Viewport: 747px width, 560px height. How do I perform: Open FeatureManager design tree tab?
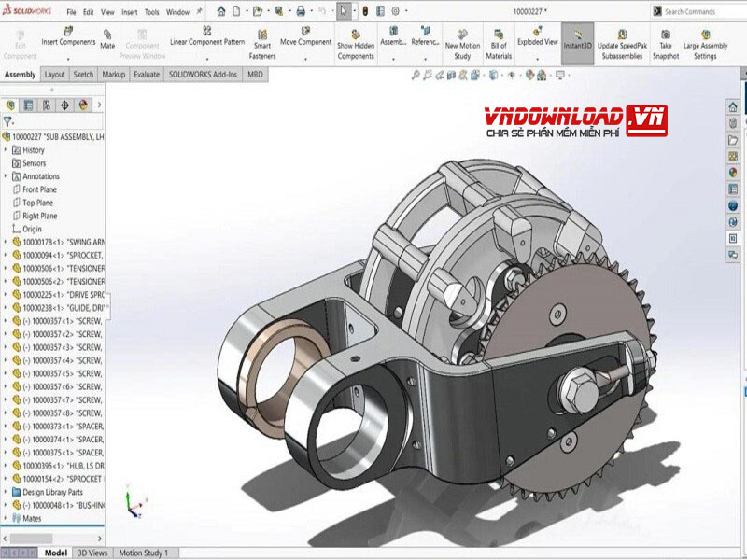coord(10,105)
